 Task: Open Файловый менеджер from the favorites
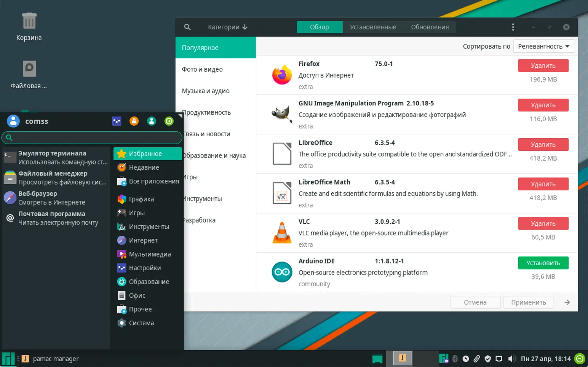56,178
